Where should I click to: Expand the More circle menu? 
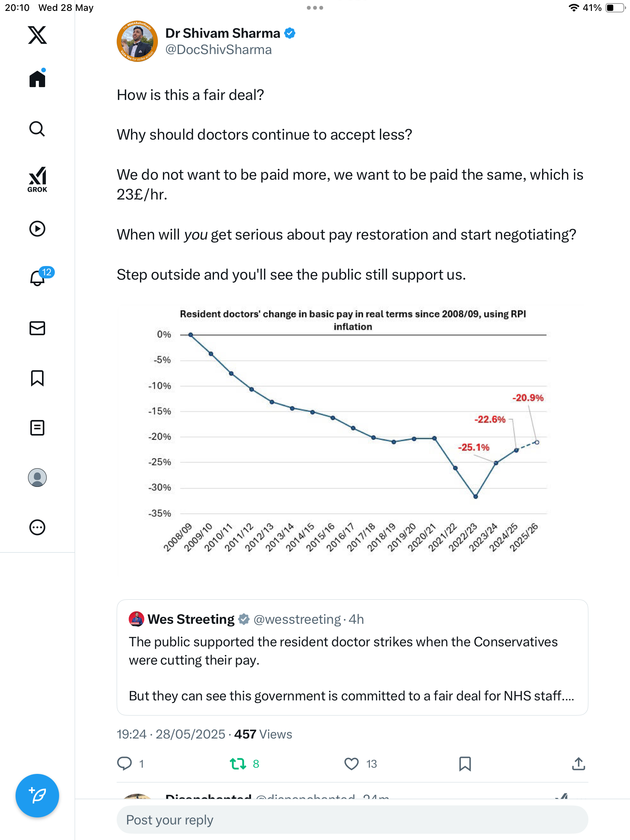pos(37,527)
